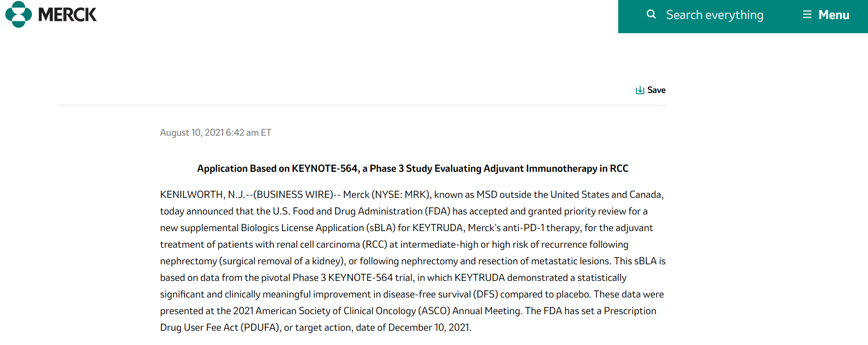Image resolution: width=868 pixels, height=345 pixels.
Task: Focus the Search everything field
Action: coord(715,15)
